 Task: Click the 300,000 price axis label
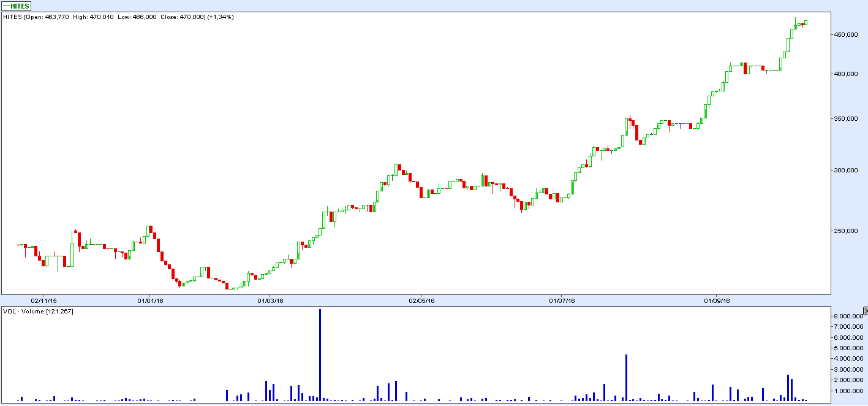(x=846, y=170)
